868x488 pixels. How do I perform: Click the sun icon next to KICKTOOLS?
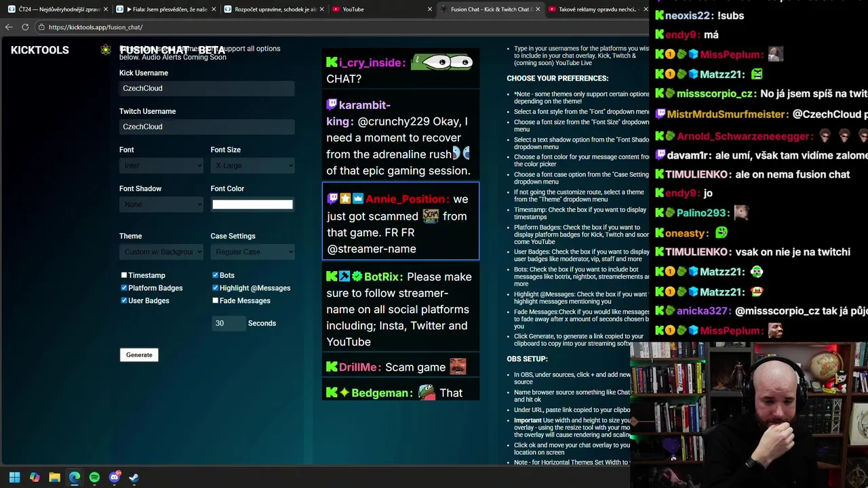(106, 49)
